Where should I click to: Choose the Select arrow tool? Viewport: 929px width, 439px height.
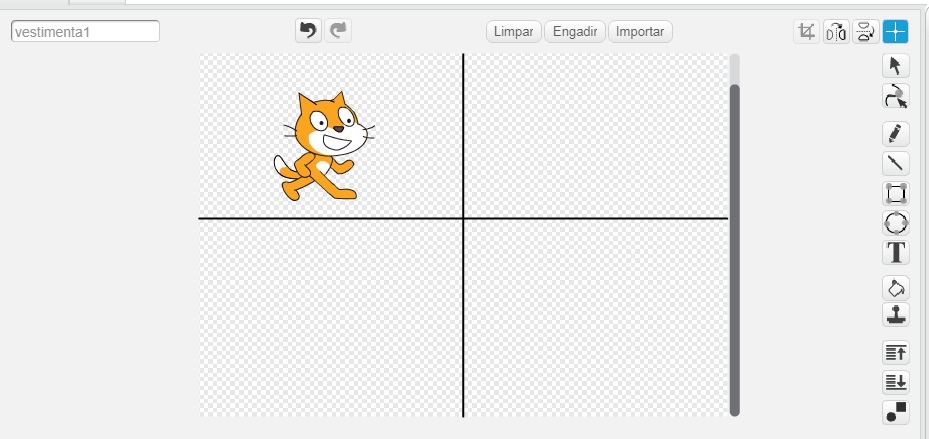coord(895,66)
